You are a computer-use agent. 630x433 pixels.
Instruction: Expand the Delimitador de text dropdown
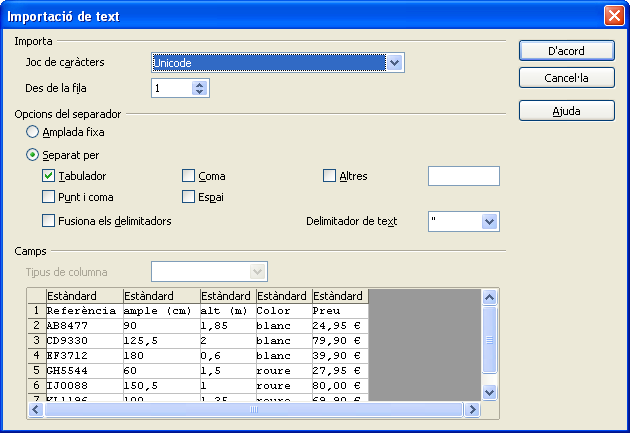tap(489, 221)
